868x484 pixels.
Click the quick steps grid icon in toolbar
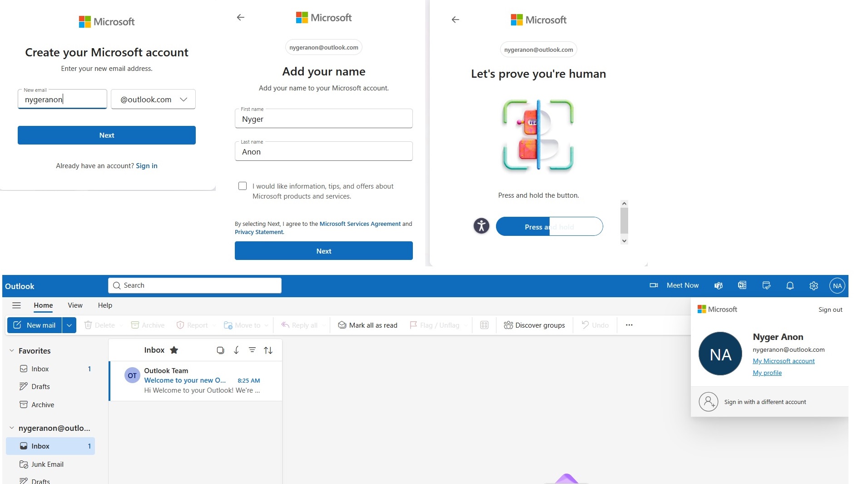click(484, 325)
